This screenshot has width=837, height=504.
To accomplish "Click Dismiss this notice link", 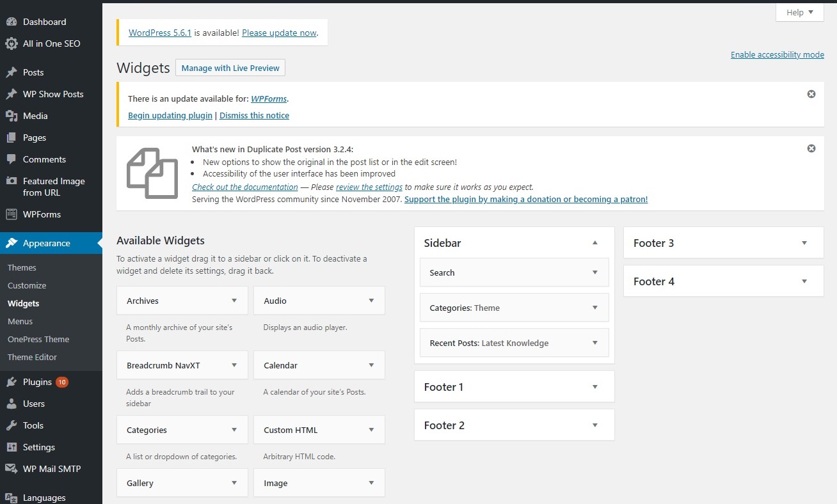I will [254, 115].
